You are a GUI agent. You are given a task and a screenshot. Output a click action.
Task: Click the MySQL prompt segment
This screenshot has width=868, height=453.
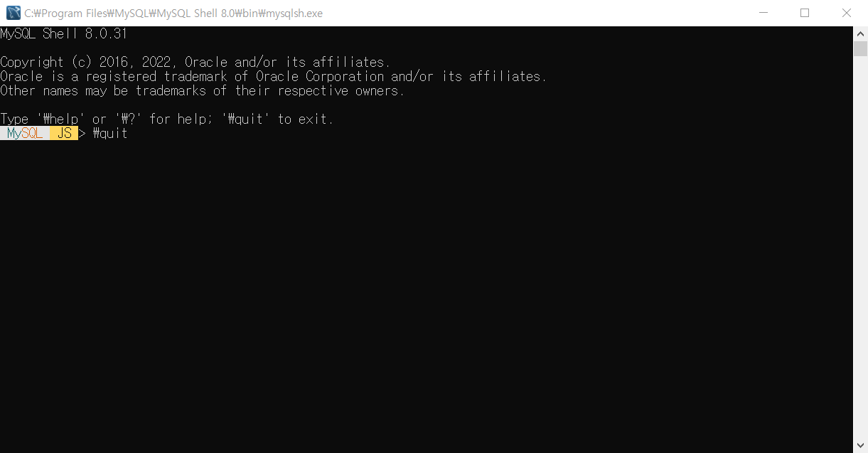[25, 133]
